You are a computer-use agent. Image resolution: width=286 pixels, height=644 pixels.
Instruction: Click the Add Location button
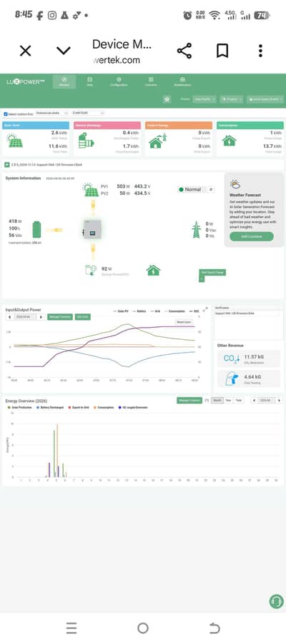click(x=252, y=236)
